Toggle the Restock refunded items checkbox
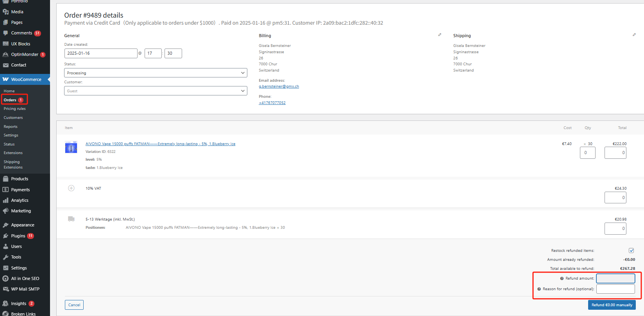This screenshot has width=644, height=316. [631, 251]
